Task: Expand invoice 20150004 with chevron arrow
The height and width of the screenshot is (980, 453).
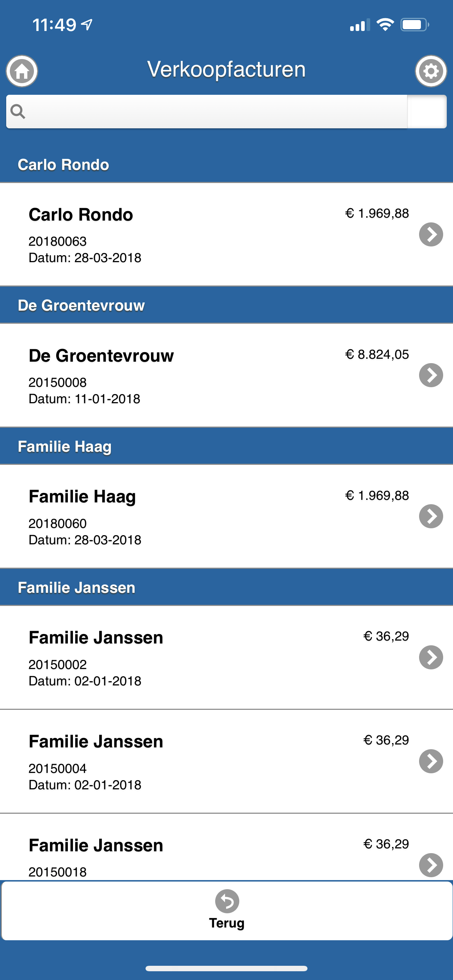Action: point(430,761)
